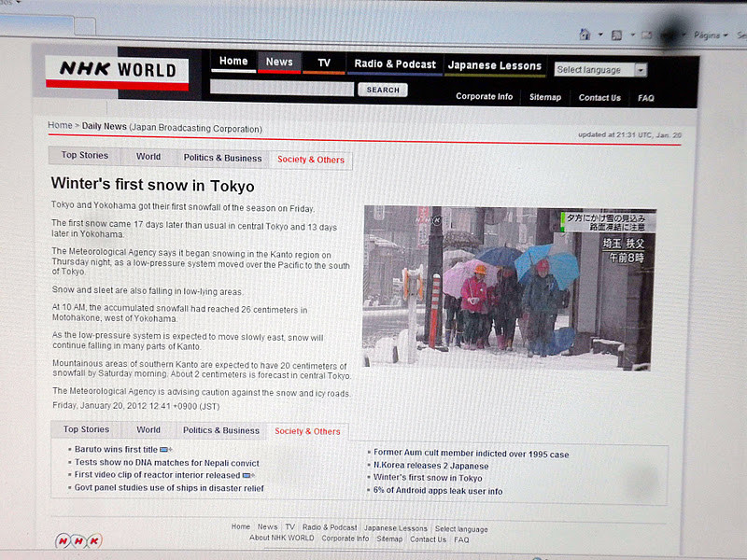Screen dimensions: 747x560
Task: Switch to lower Politics & Business tab
Action: pos(221,430)
